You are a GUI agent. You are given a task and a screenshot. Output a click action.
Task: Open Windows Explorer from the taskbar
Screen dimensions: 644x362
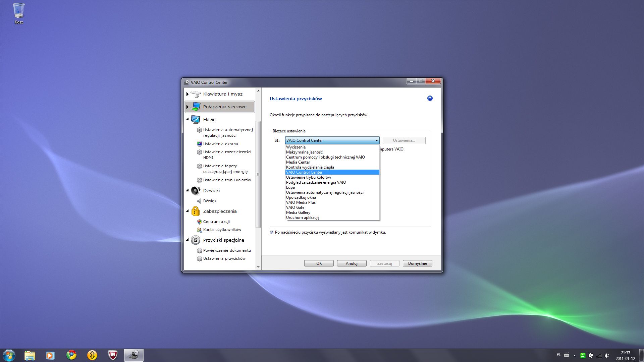pyautogui.click(x=30, y=355)
